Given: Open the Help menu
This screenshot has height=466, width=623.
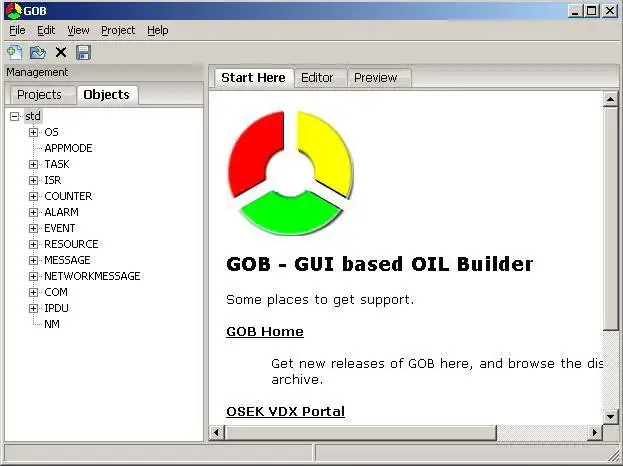Looking at the screenshot, I should click(x=158, y=30).
